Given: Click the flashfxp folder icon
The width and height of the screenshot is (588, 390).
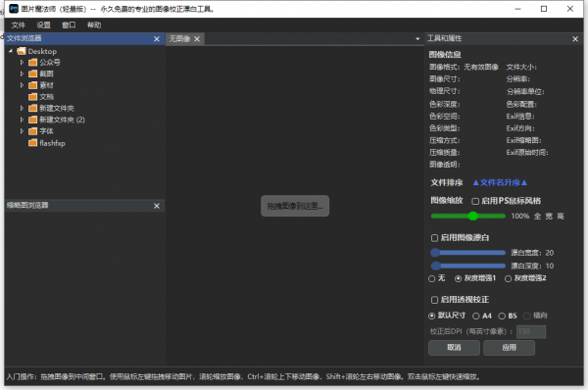Looking at the screenshot, I should tap(33, 142).
